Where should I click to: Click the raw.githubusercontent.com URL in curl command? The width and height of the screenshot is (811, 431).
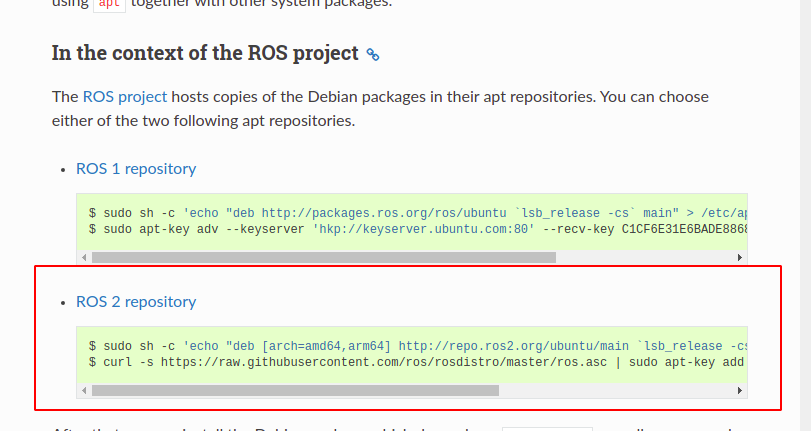pyautogui.click(x=384, y=362)
